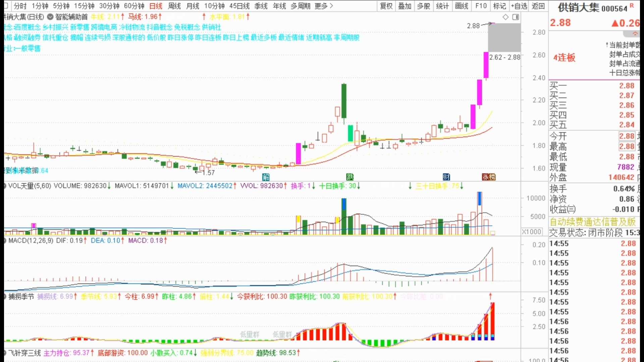Click the 近期新高 style tag
Image resolution: width=644 pixels, height=362 pixels.
click(x=319, y=38)
